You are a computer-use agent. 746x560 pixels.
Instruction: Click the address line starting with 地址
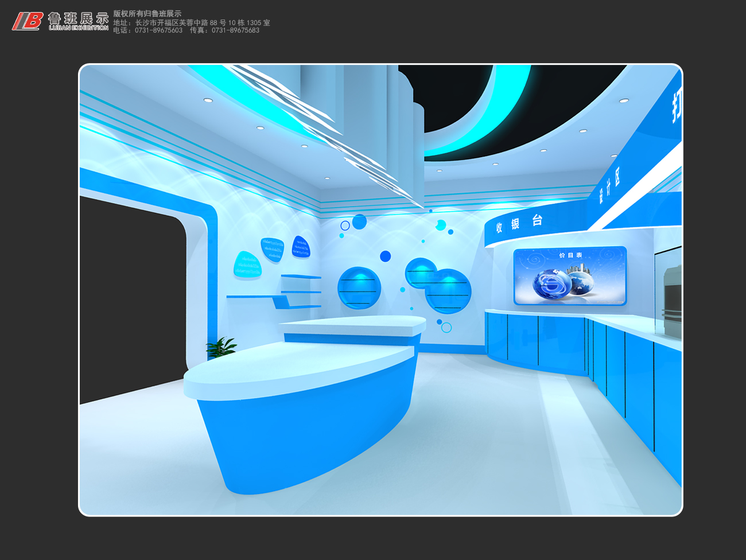(x=191, y=23)
